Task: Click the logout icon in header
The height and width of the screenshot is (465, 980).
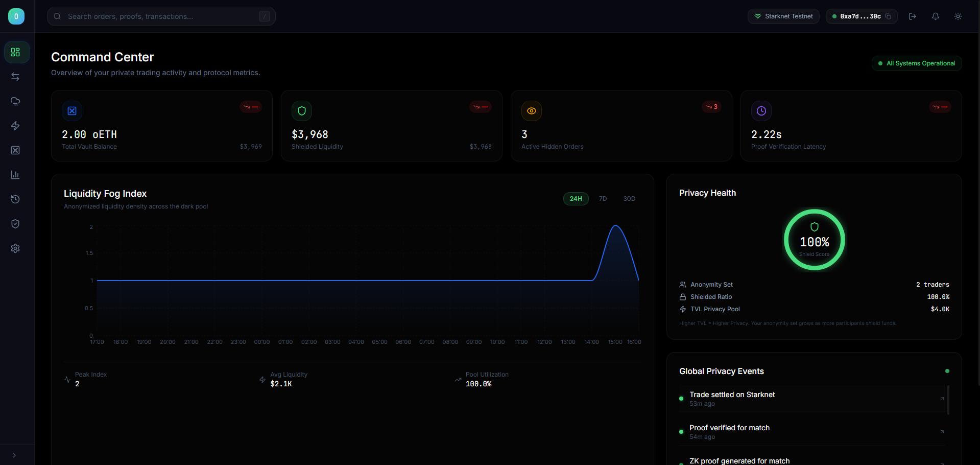Action: (913, 16)
